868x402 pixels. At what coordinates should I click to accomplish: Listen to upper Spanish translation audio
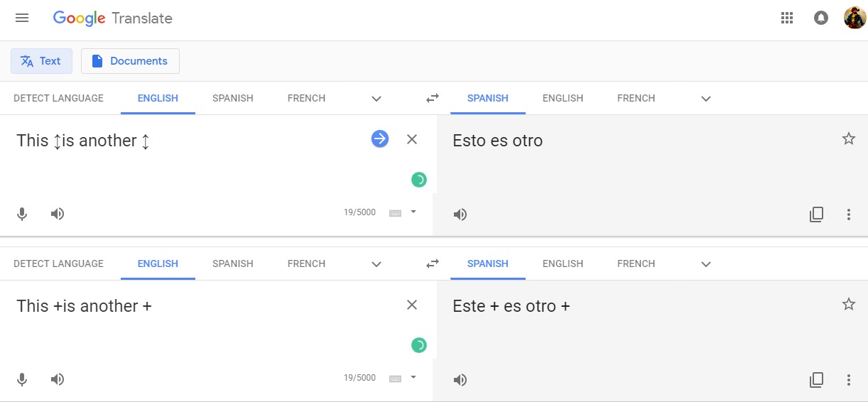click(460, 214)
